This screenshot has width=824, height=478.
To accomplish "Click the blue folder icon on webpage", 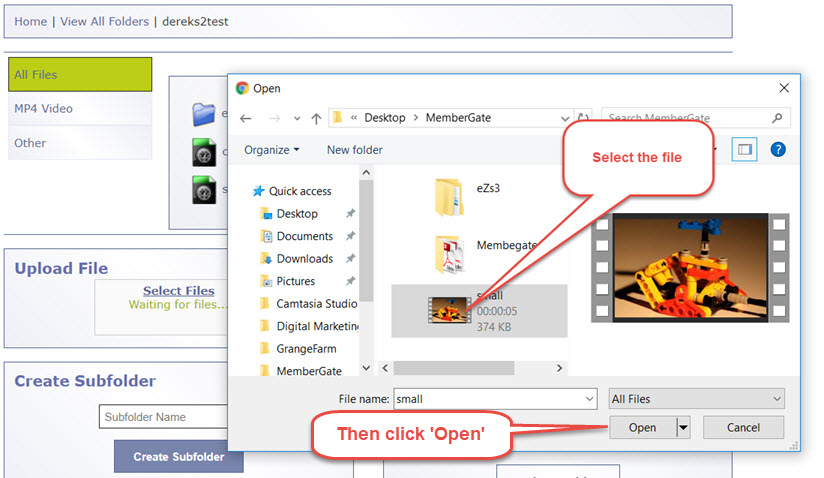I will pos(204,114).
